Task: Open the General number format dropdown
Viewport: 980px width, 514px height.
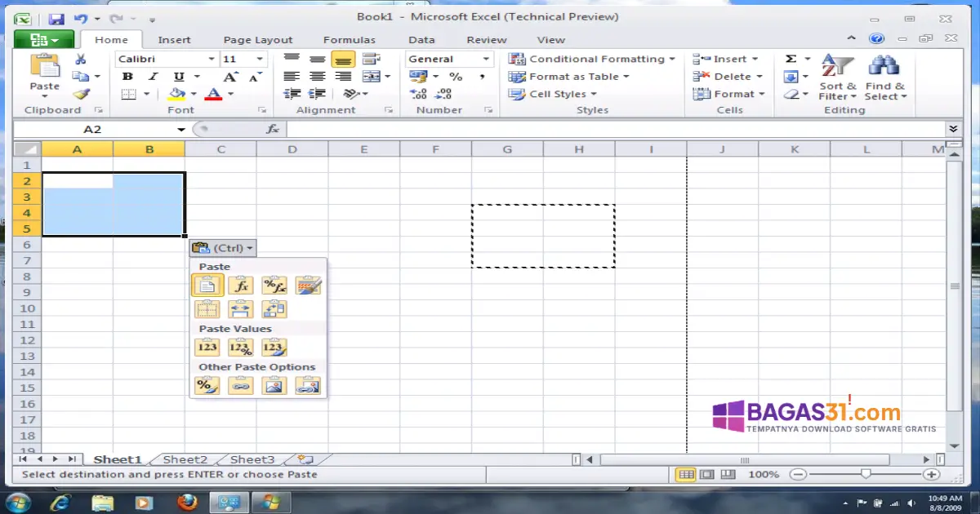Action: click(x=487, y=59)
